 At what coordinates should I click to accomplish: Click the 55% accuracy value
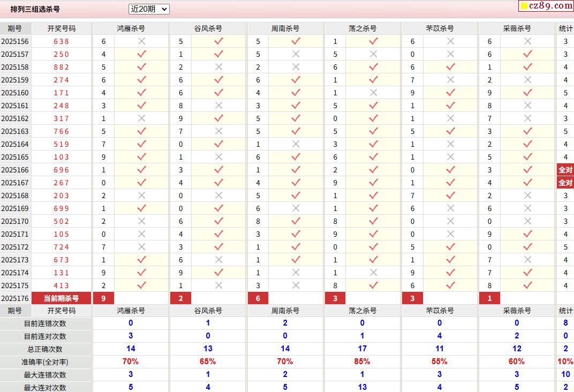(x=439, y=361)
